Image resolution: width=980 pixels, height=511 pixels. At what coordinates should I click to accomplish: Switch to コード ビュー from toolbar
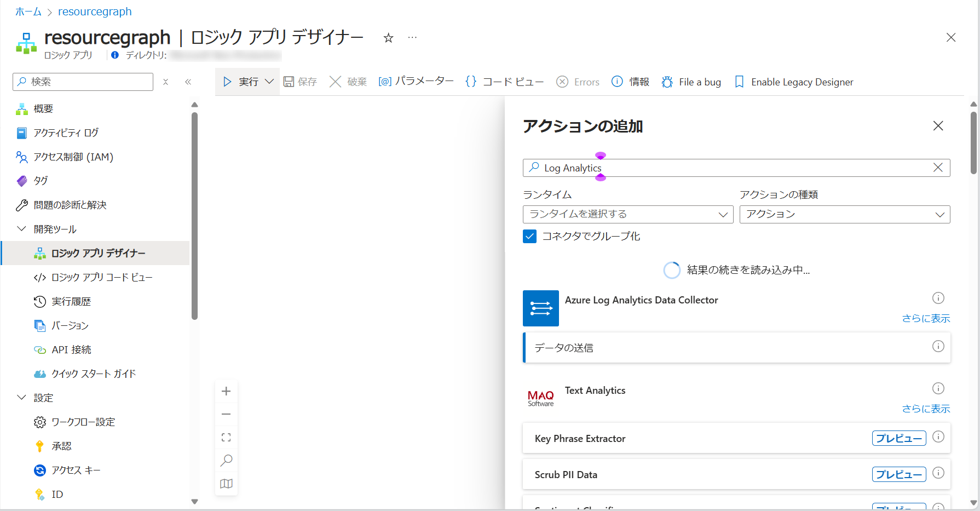pyautogui.click(x=504, y=82)
